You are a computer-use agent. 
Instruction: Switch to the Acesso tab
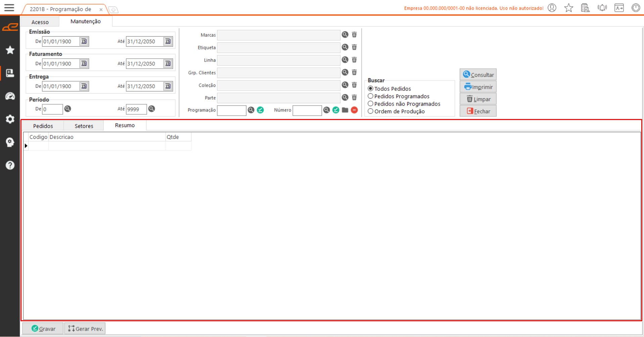[x=40, y=22]
